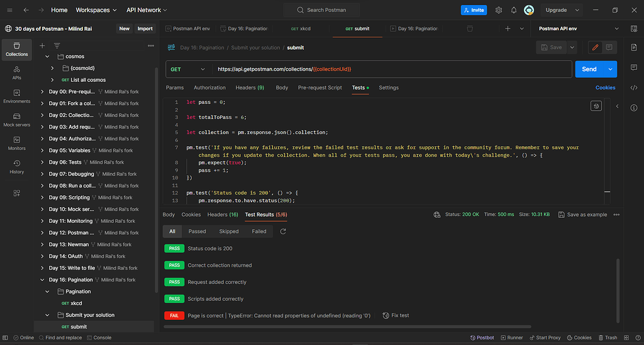Expand the Day 05: Variables collection
Viewport: 644px width, 345px height.
(42, 150)
